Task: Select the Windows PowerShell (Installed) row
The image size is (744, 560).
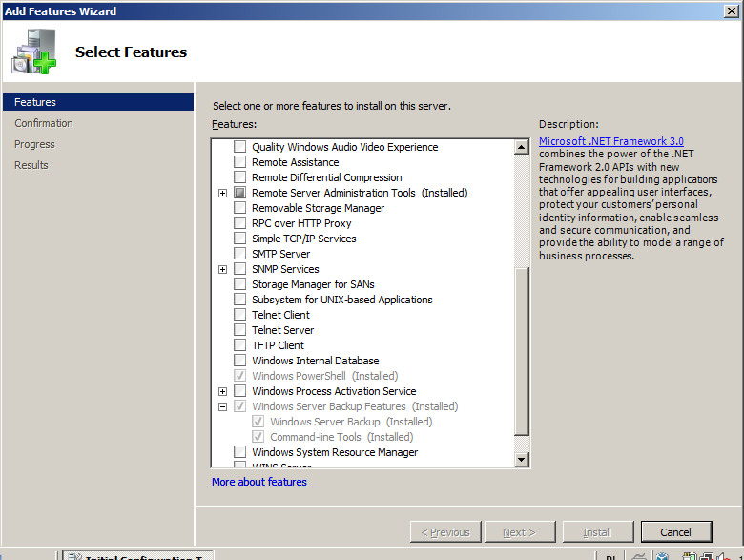Action: click(x=325, y=376)
